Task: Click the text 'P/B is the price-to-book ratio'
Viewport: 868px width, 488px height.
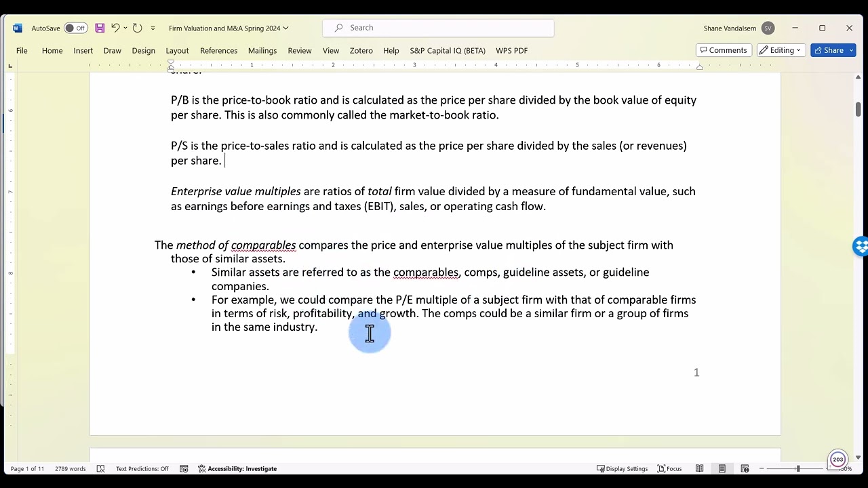Action: [244, 100]
